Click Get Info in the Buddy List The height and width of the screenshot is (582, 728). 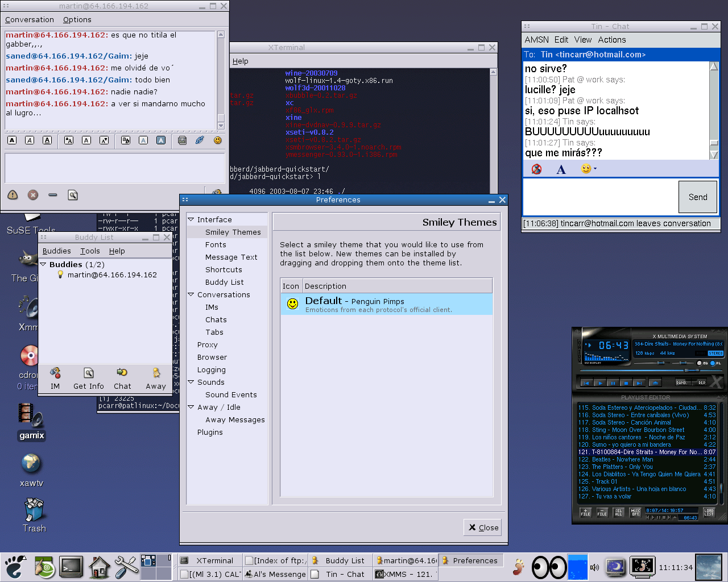89,379
